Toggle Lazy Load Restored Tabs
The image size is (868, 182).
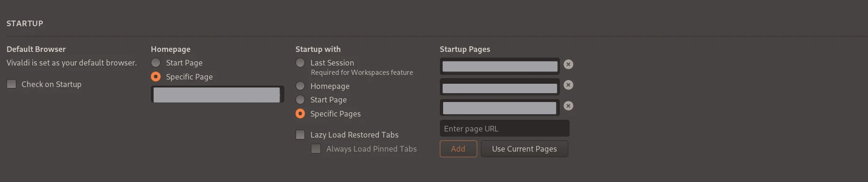[x=300, y=135]
